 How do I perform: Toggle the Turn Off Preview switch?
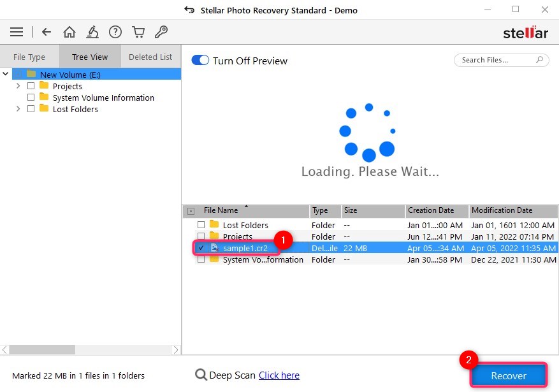[x=200, y=60]
